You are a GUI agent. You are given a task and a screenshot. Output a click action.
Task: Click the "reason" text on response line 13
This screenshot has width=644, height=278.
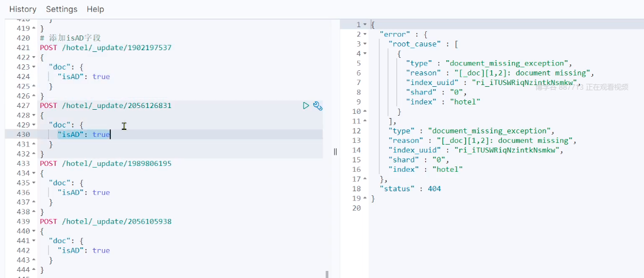[x=483, y=140]
